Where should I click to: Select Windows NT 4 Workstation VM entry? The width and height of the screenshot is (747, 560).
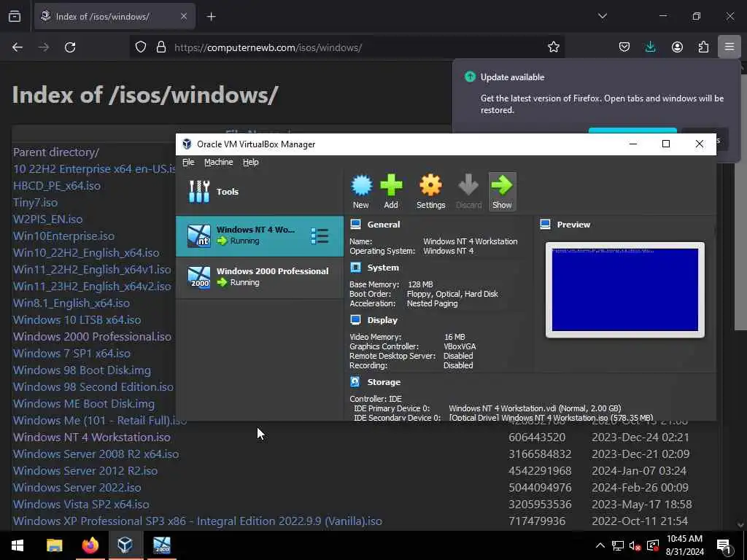point(260,236)
